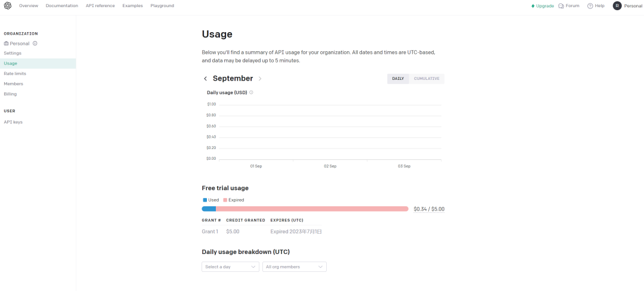Go to Rate limits in sidebar
644x291 pixels.
[x=15, y=73]
